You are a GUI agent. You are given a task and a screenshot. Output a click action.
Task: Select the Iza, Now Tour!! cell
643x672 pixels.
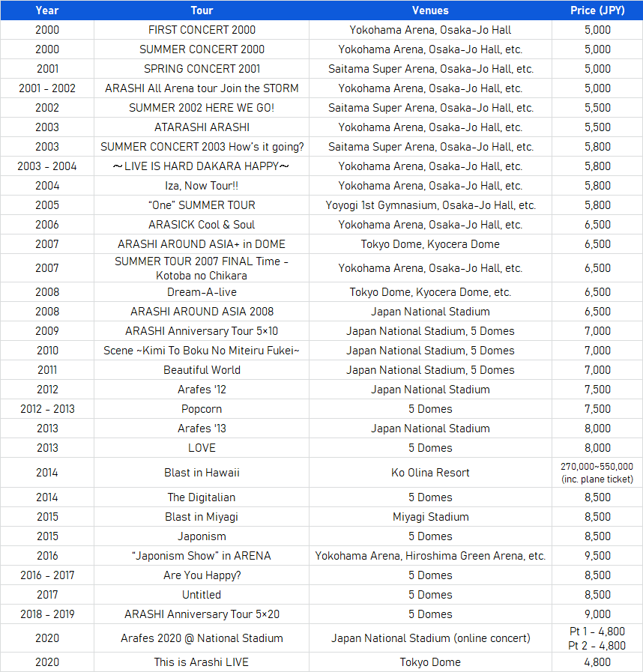click(x=202, y=186)
